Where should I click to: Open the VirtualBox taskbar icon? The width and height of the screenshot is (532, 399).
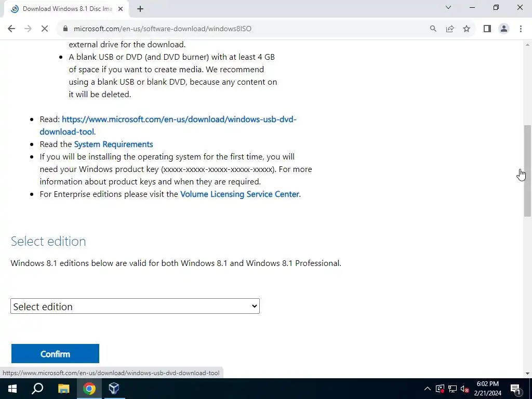click(x=114, y=389)
